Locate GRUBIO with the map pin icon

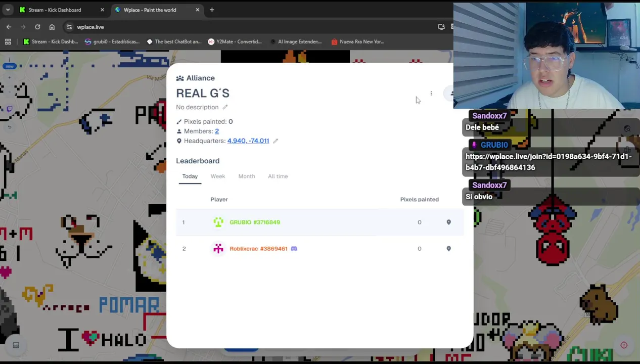point(448,222)
